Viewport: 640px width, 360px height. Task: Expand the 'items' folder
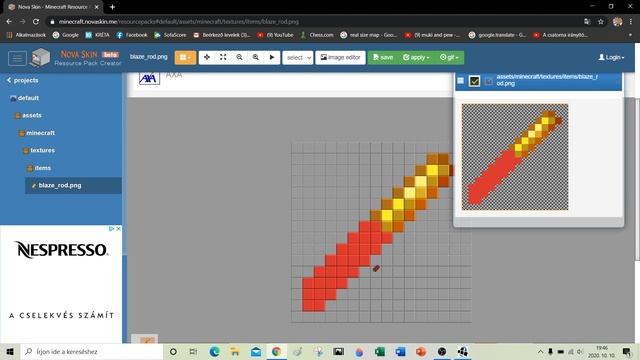(39, 168)
